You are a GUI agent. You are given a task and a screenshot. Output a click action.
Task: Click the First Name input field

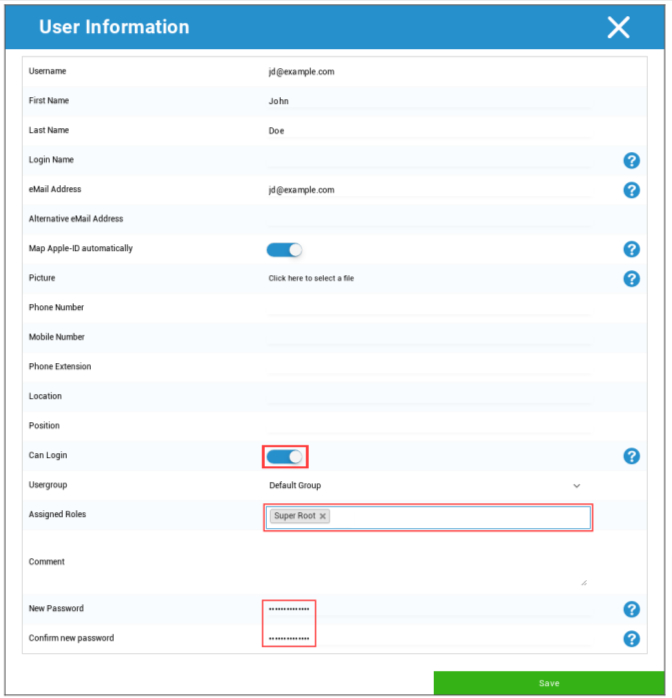pyautogui.click(x=428, y=102)
